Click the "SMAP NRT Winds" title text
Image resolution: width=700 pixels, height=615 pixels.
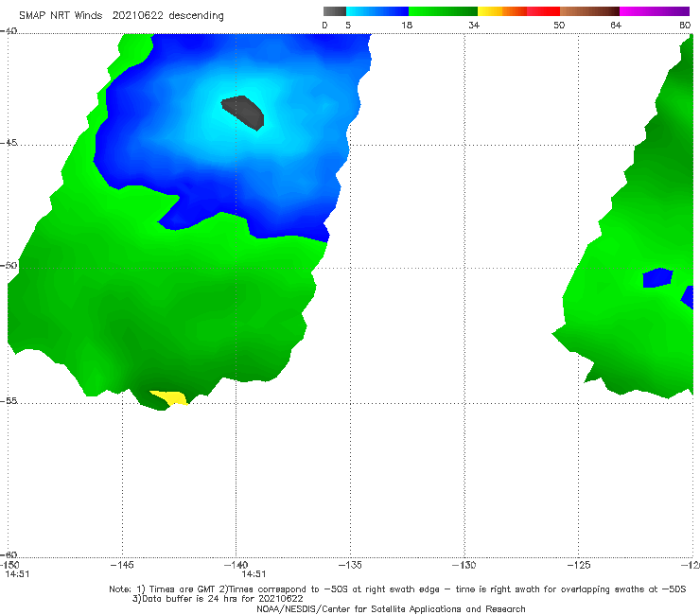tap(61, 16)
